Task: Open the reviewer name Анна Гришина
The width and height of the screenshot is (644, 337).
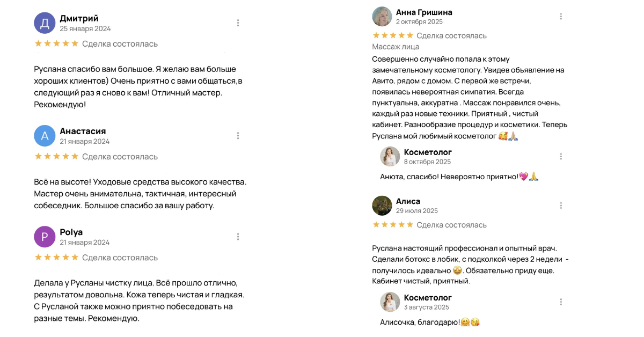Action: tap(424, 12)
